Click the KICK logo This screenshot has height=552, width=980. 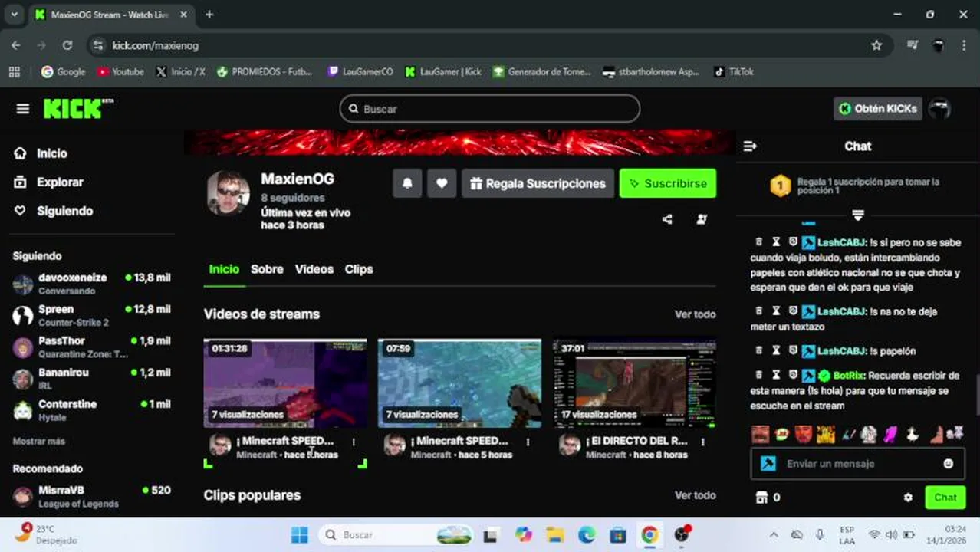pos(77,109)
